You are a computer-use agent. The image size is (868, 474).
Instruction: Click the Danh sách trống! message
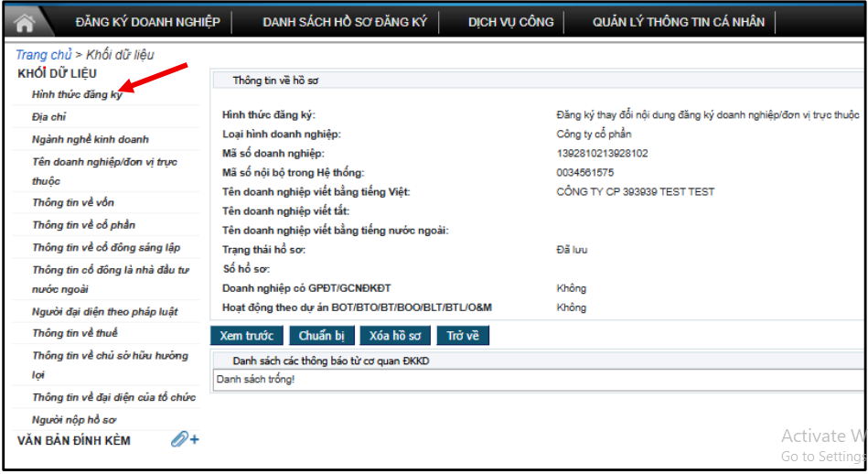click(x=256, y=380)
